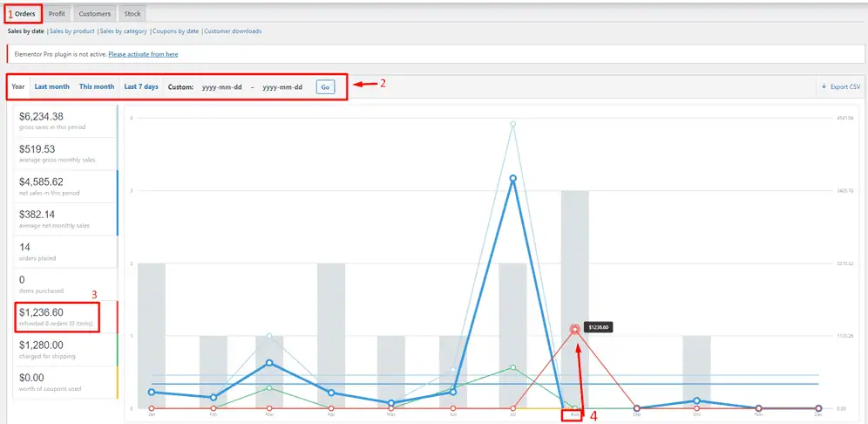This screenshot has width=868, height=424.
Task: Open Sales by product report
Action: coord(72,31)
